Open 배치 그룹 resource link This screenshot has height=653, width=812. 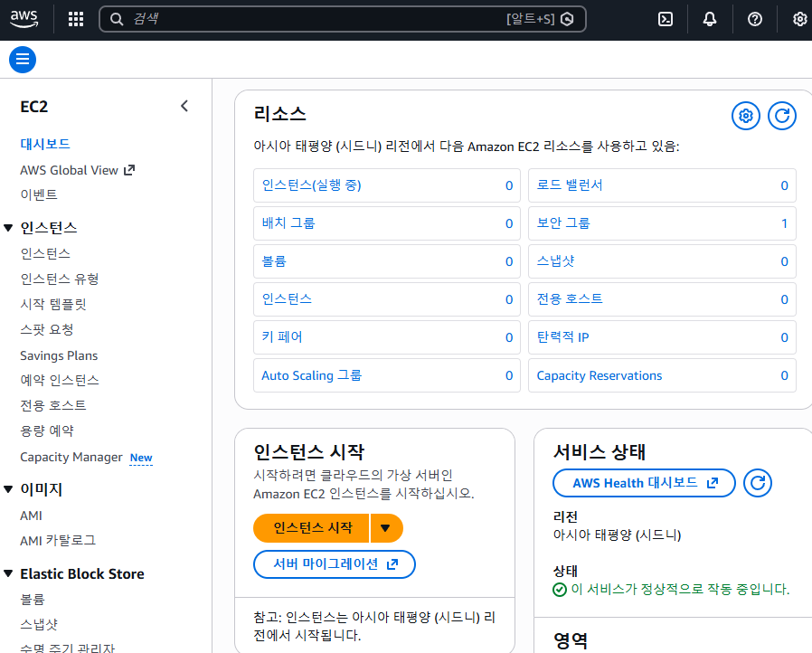pos(288,223)
